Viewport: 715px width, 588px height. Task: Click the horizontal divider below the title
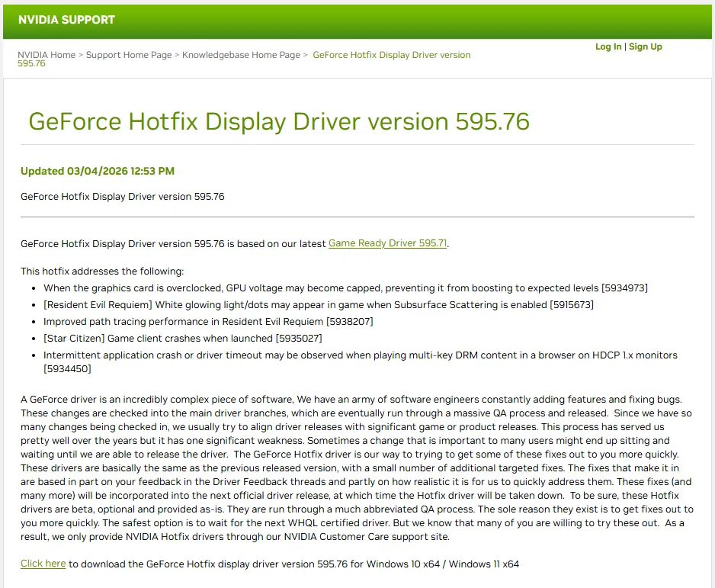(x=357, y=145)
